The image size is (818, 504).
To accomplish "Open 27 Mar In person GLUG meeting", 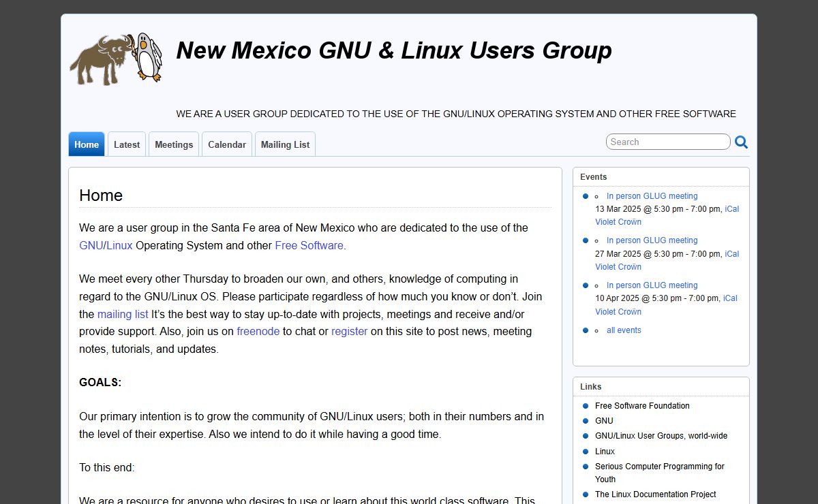I will point(652,240).
